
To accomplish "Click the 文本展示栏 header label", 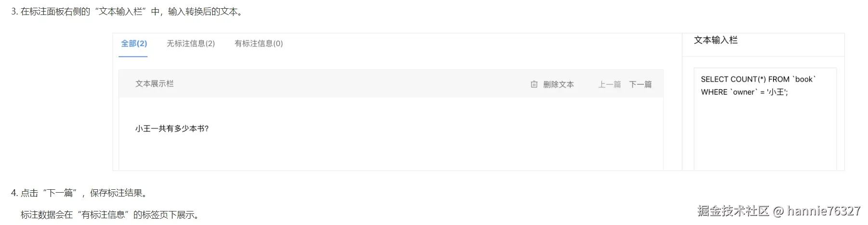I will point(154,84).
